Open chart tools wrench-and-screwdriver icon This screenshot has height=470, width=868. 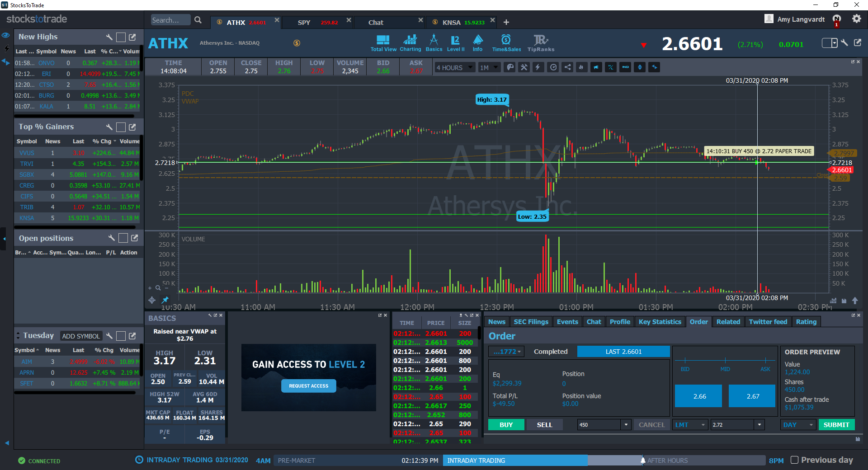[x=524, y=67]
